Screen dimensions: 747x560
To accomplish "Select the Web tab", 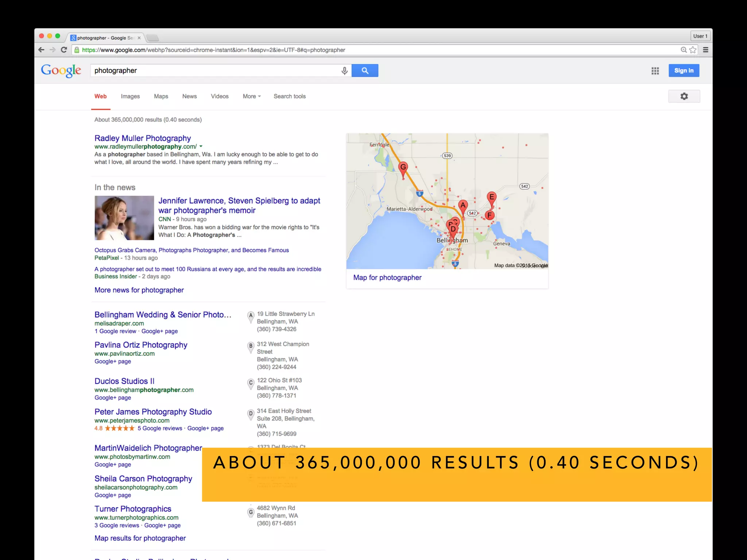I will click(x=101, y=96).
